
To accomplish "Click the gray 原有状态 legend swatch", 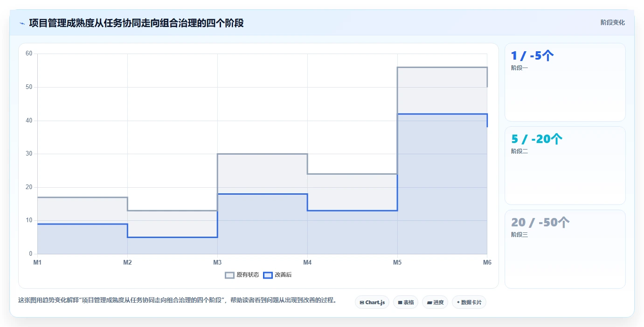I will 229,275.
